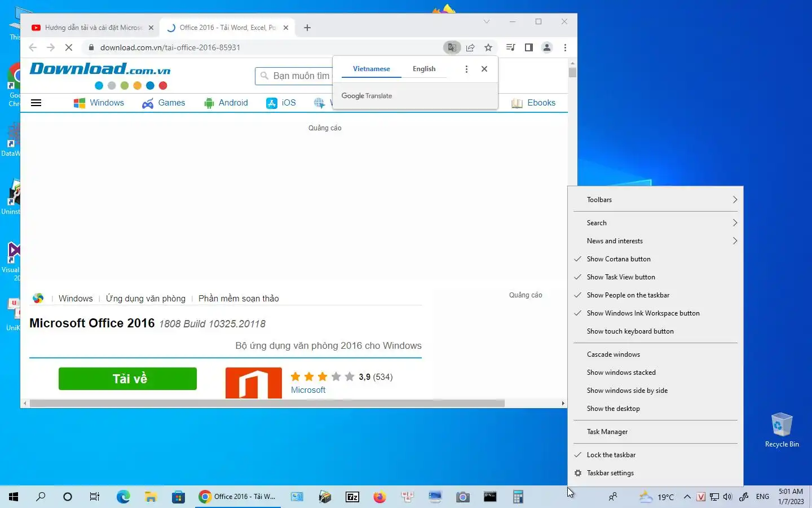Viewport: 812px width, 508px height.
Task: Open the media control icon in Chrome toolbar
Action: [511, 47]
